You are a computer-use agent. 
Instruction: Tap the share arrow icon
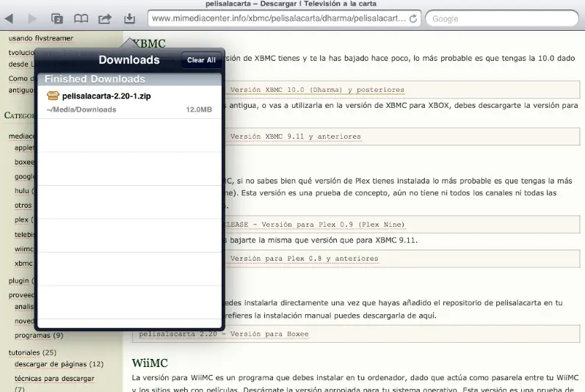pos(105,18)
